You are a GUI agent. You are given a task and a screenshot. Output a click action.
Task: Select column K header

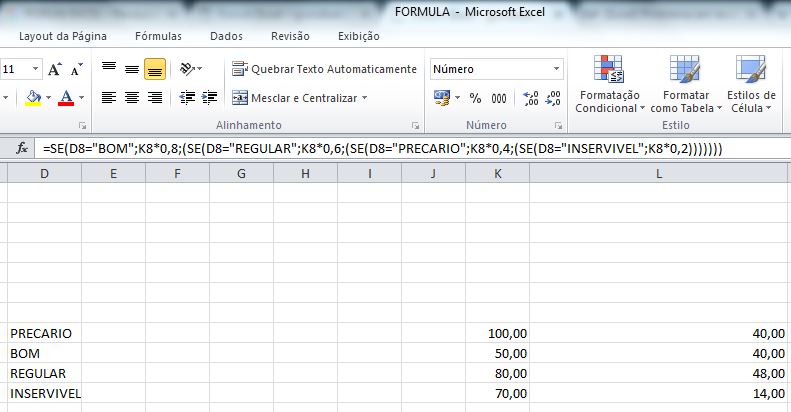coord(498,174)
